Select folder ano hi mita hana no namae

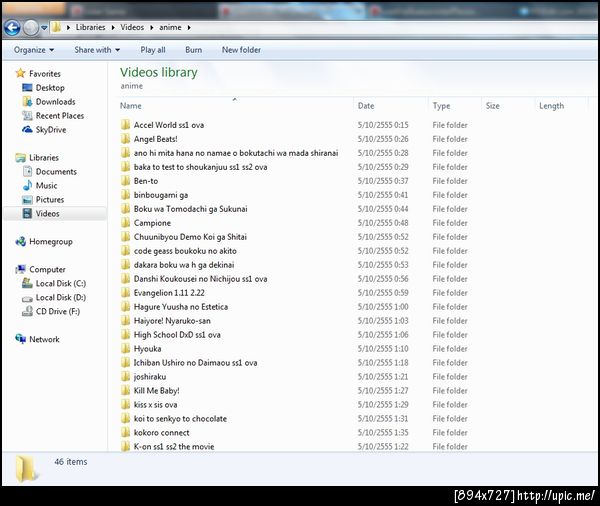[x=236, y=153]
